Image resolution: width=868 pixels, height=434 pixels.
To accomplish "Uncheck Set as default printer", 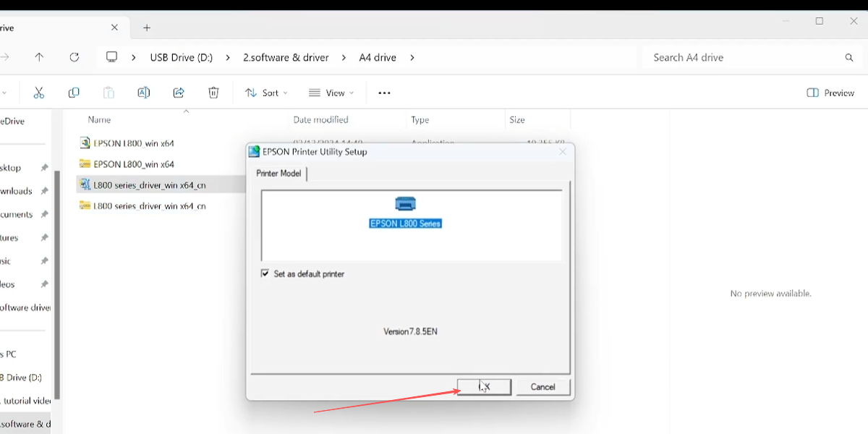I will (265, 274).
